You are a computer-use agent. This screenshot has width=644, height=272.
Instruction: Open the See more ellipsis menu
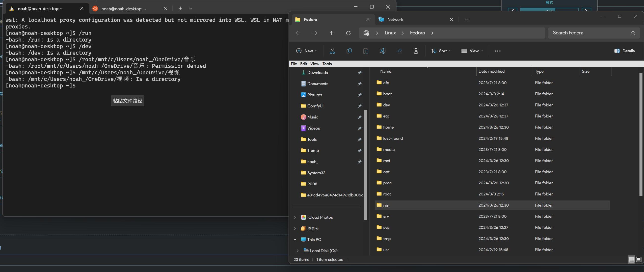coord(498,51)
